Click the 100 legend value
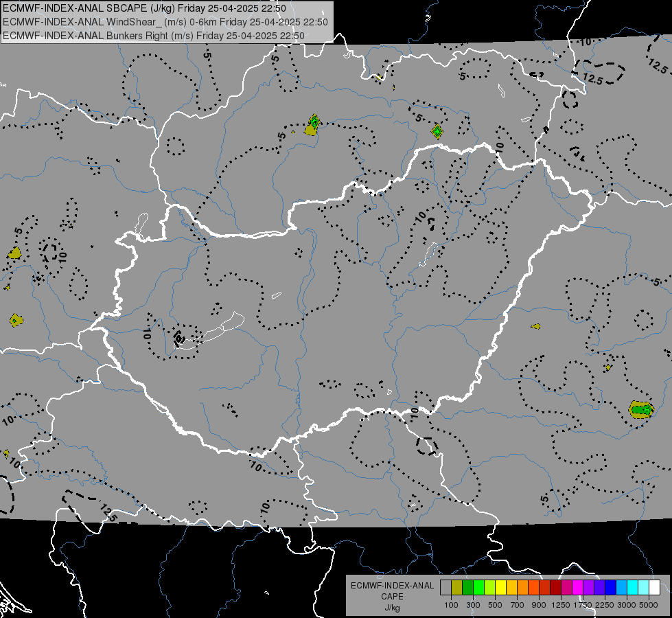Screen dimensions: 672x618 point(451,605)
